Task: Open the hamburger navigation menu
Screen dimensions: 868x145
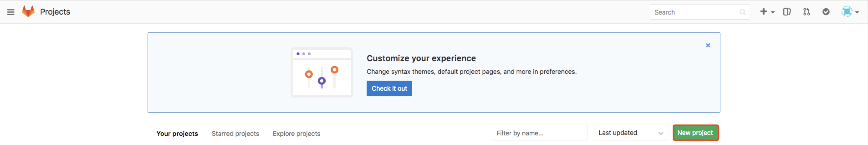Action: pyautogui.click(x=11, y=12)
